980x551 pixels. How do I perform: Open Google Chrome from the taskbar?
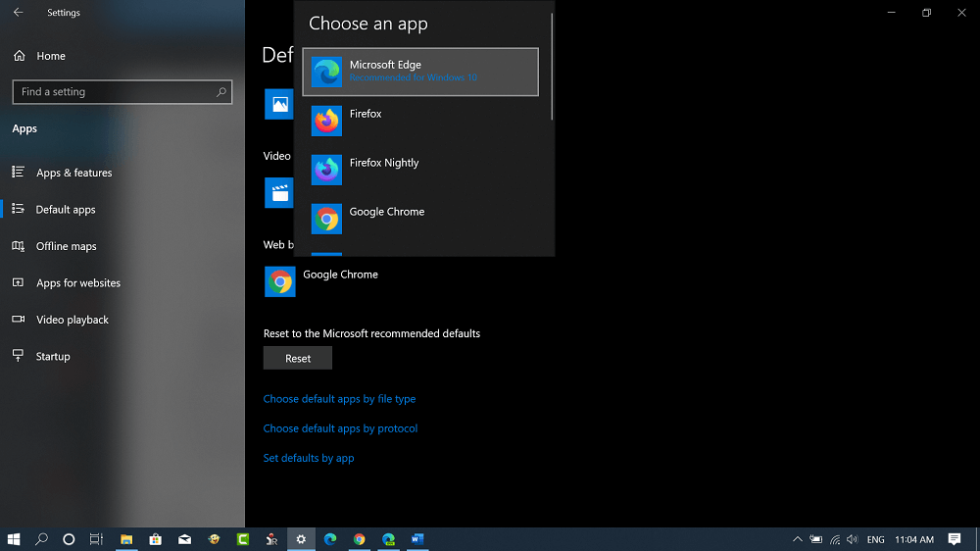coord(360,539)
